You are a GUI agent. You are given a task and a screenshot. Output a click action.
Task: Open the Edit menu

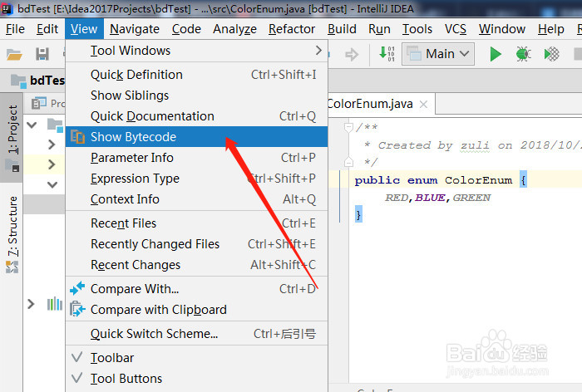[47, 29]
